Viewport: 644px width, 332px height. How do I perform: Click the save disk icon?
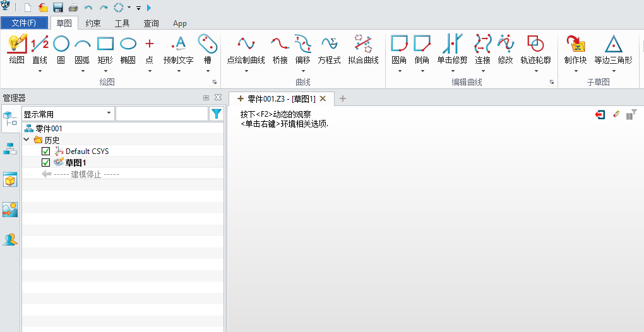coord(58,8)
